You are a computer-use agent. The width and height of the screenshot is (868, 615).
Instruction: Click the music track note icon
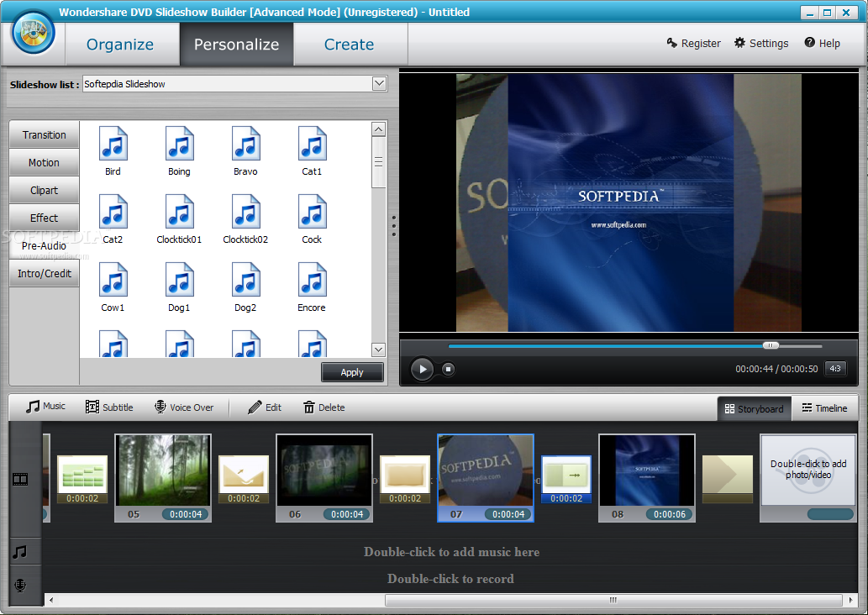point(20,552)
